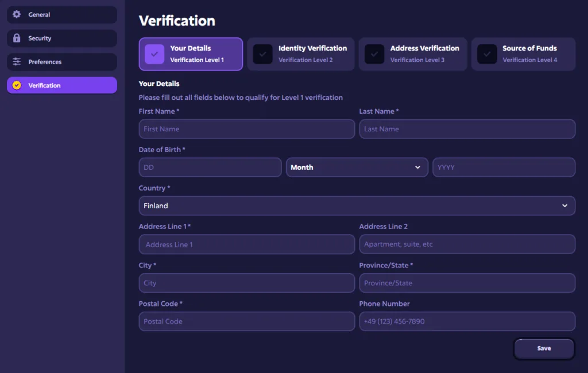
Task: Click the Country dropdown chevron arrow
Action: (x=564, y=205)
